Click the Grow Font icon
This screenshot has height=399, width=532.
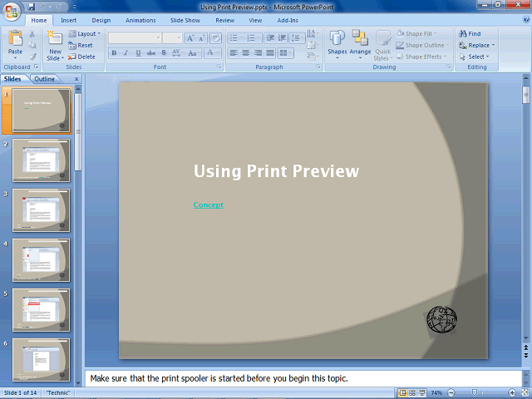(x=190, y=38)
